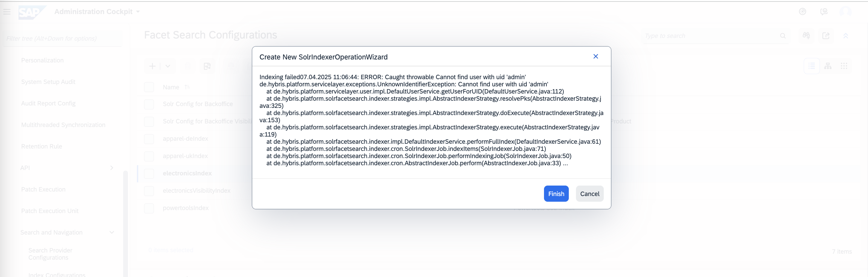Screen dimensions: 868x277
Task: Check the electronicsVisibilityIndex row checkbox
Action: click(x=149, y=191)
